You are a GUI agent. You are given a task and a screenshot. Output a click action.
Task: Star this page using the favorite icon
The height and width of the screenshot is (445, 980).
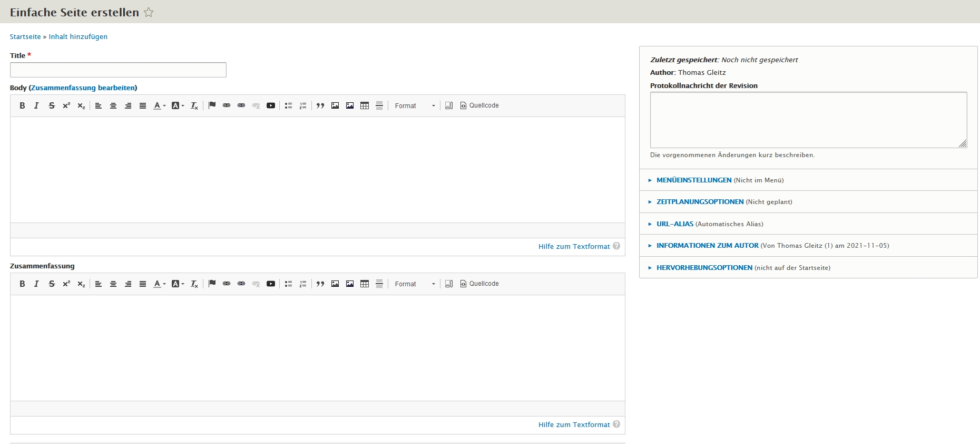pyautogui.click(x=149, y=12)
